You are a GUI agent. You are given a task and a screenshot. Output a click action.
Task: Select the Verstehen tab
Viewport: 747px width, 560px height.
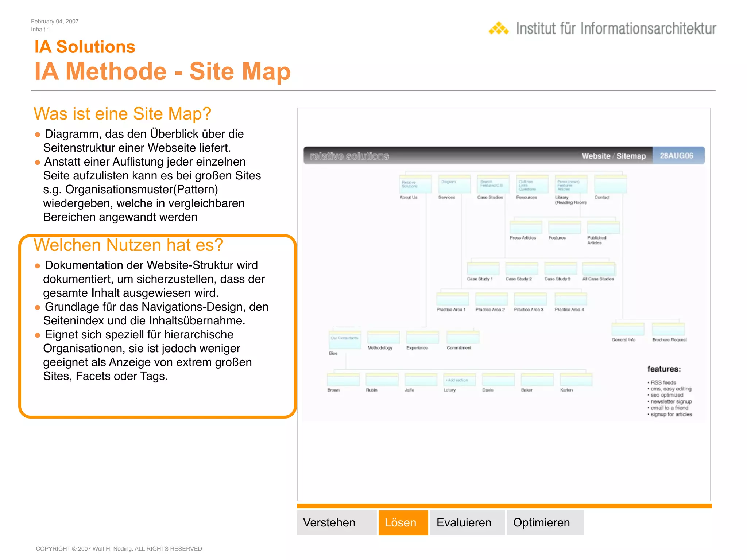point(336,522)
